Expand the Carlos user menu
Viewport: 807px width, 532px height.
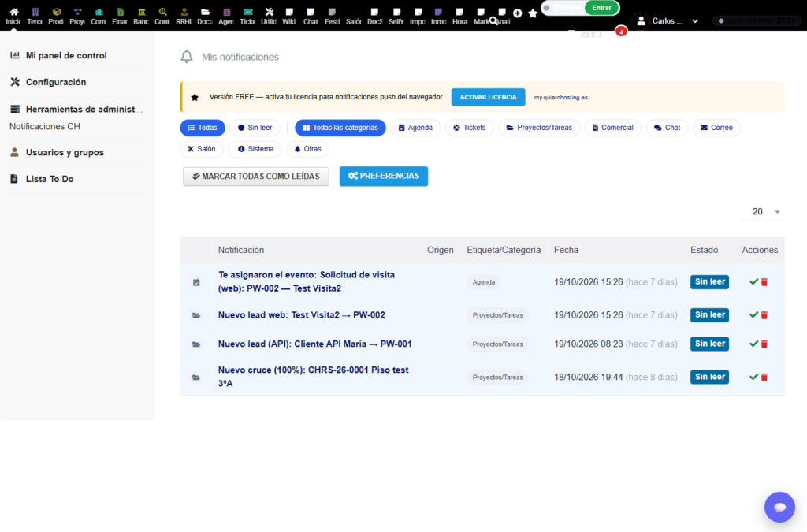pyautogui.click(x=668, y=21)
